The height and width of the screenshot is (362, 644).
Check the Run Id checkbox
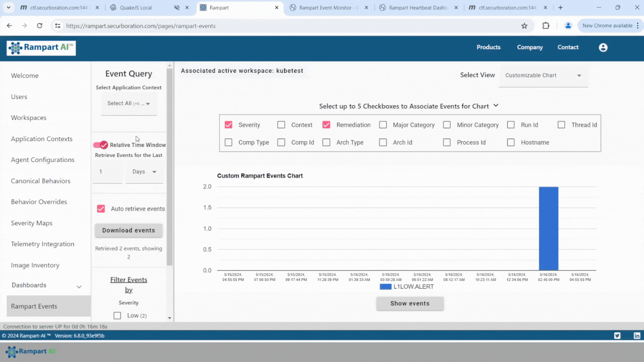[511, 125]
